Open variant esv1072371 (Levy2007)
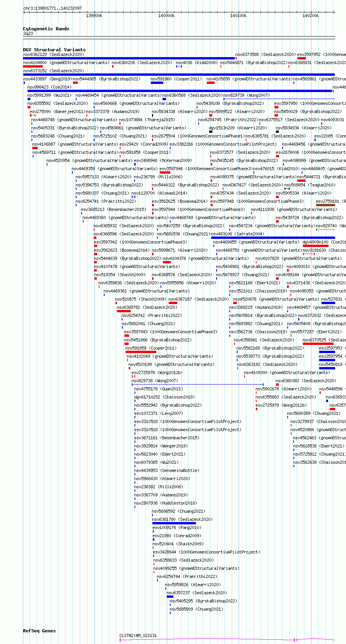The height and width of the screenshot is (644, 346). tap(158, 413)
